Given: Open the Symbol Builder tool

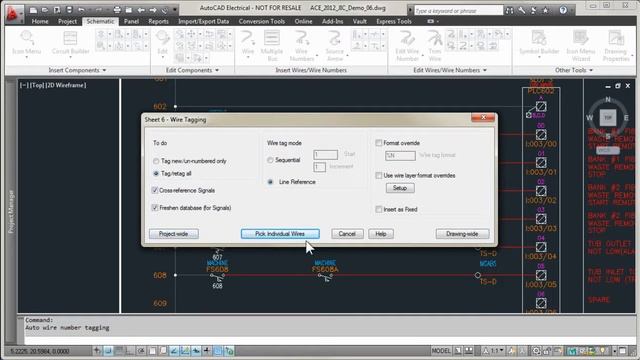Looking at the screenshot, I should tap(539, 42).
